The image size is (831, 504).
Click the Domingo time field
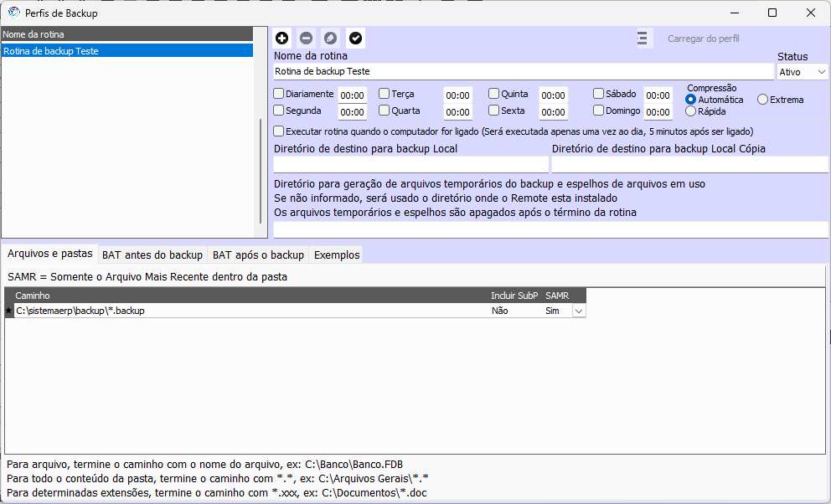(x=658, y=111)
